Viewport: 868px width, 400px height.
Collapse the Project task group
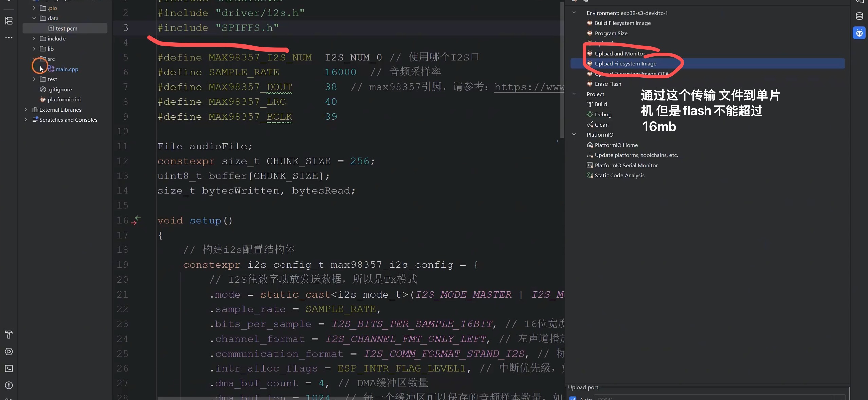pyautogui.click(x=574, y=94)
